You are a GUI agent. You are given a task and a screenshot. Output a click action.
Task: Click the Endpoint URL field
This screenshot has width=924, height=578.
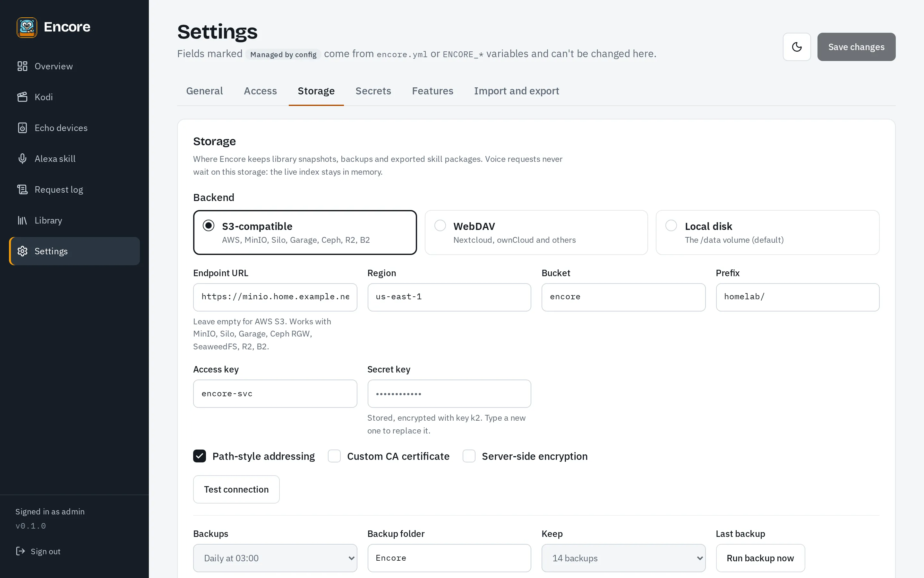tap(275, 297)
